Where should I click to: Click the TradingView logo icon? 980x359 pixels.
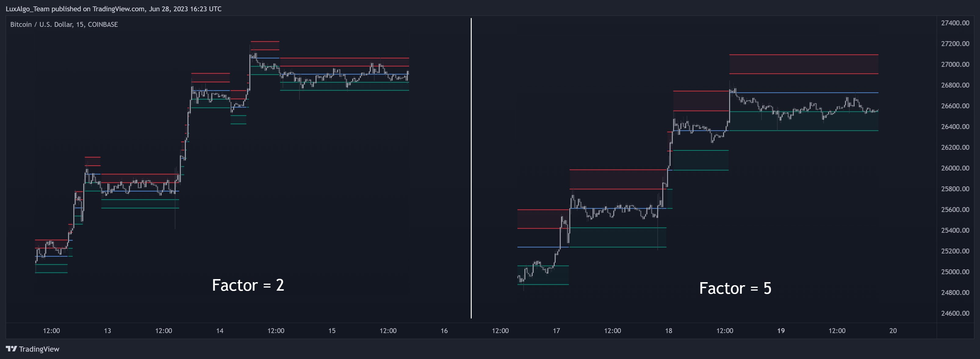[x=11, y=349]
